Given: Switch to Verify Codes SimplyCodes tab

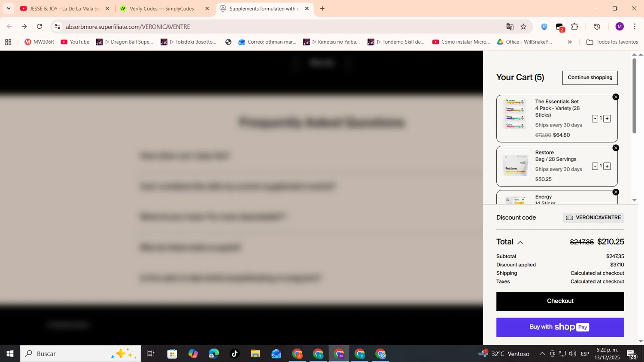Looking at the screenshot, I should click(164, 9).
